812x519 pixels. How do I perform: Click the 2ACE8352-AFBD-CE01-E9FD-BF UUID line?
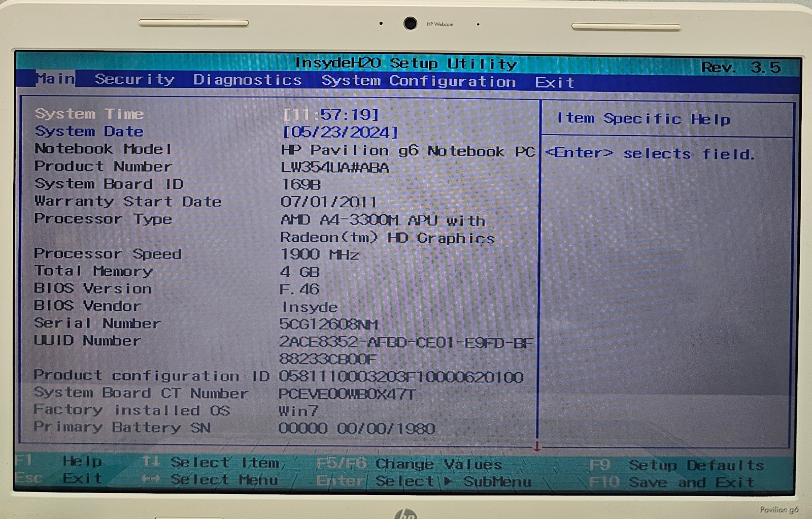pos(406,342)
